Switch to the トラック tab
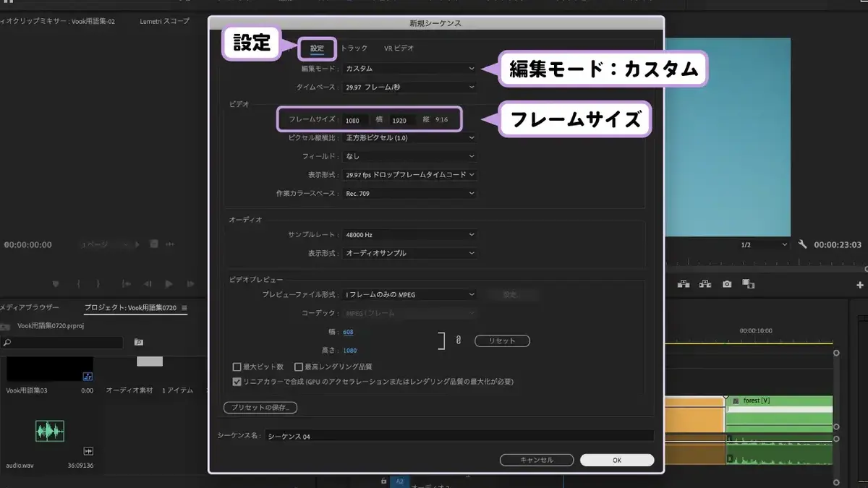The image size is (868, 488). [x=354, y=48]
